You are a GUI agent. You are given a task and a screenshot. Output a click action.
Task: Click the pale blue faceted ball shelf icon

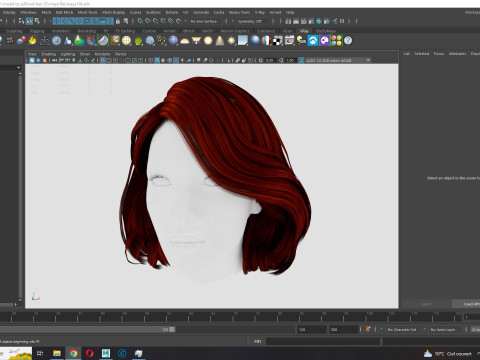pos(150,41)
